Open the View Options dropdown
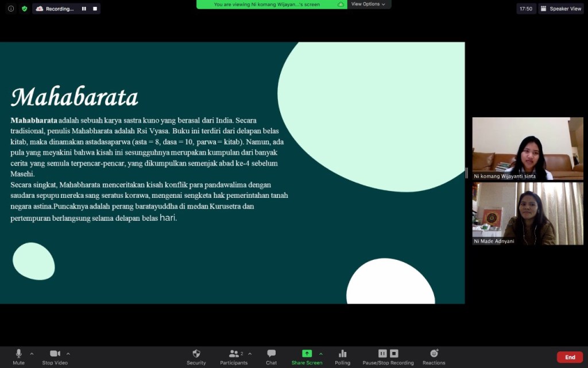The width and height of the screenshot is (588, 368). coord(369,4)
